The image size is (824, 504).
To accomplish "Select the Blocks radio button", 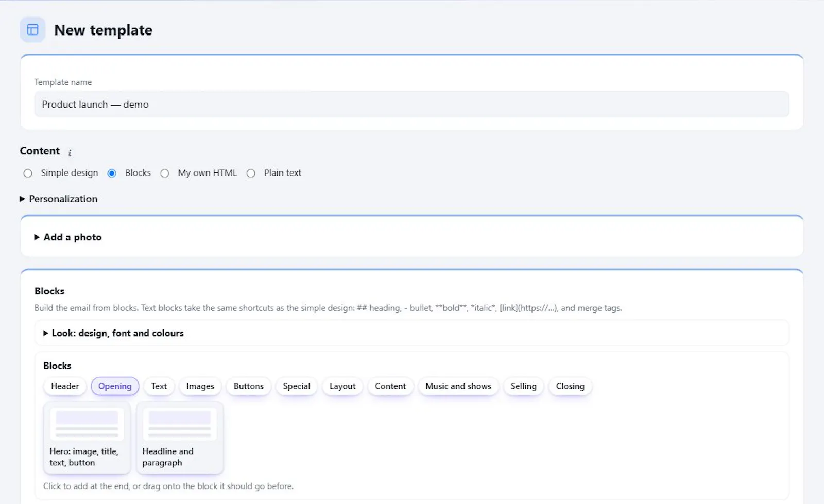I will click(112, 173).
